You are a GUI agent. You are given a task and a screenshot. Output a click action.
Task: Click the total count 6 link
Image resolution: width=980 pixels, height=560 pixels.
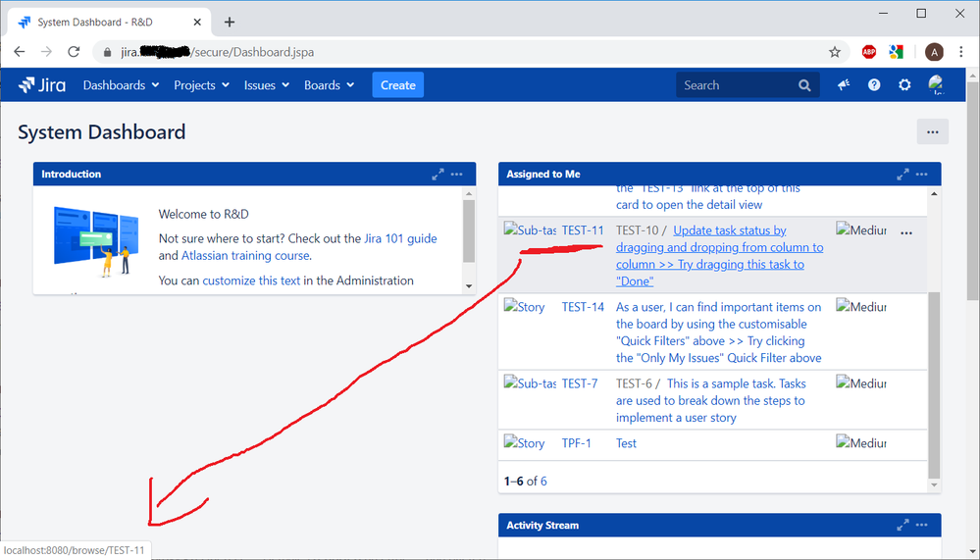[x=543, y=482]
